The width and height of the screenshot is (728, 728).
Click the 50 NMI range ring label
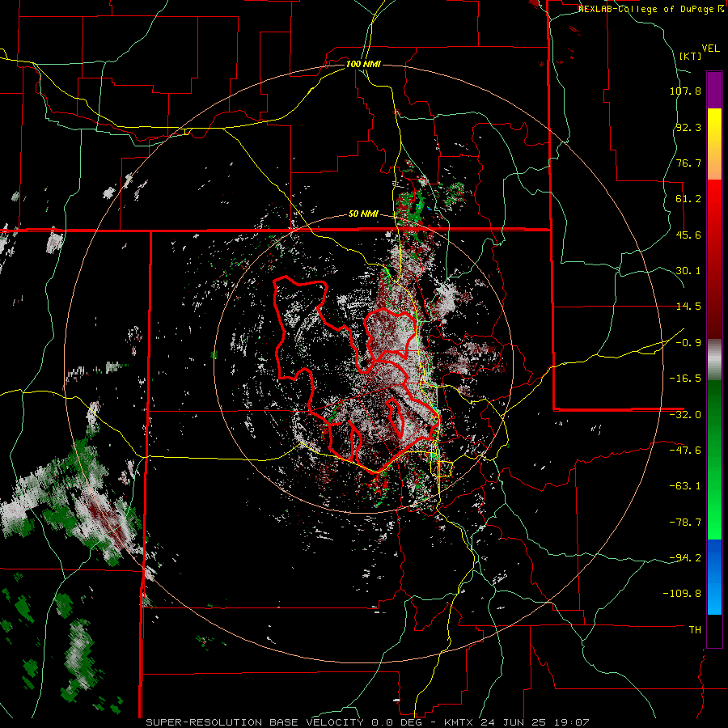click(x=363, y=214)
